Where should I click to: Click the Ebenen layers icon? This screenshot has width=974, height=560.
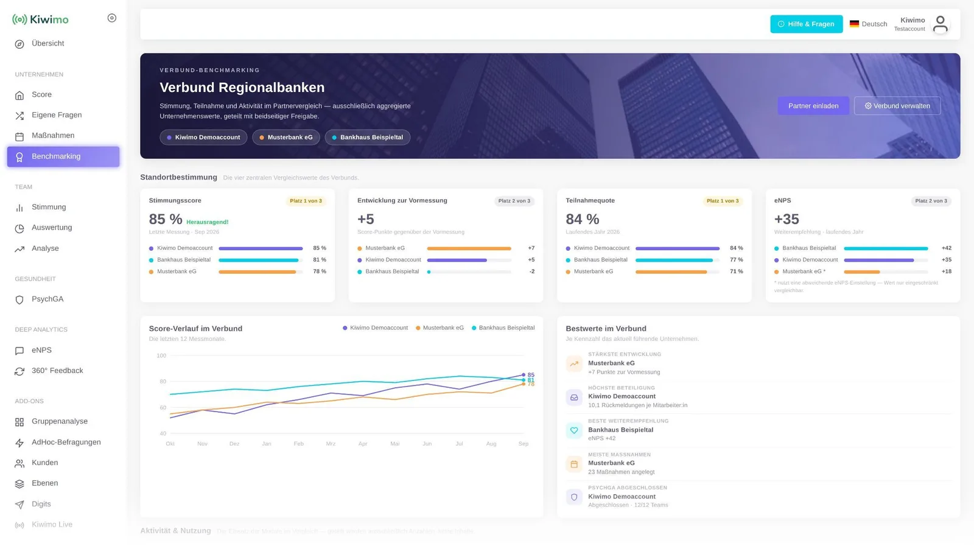[19, 484]
